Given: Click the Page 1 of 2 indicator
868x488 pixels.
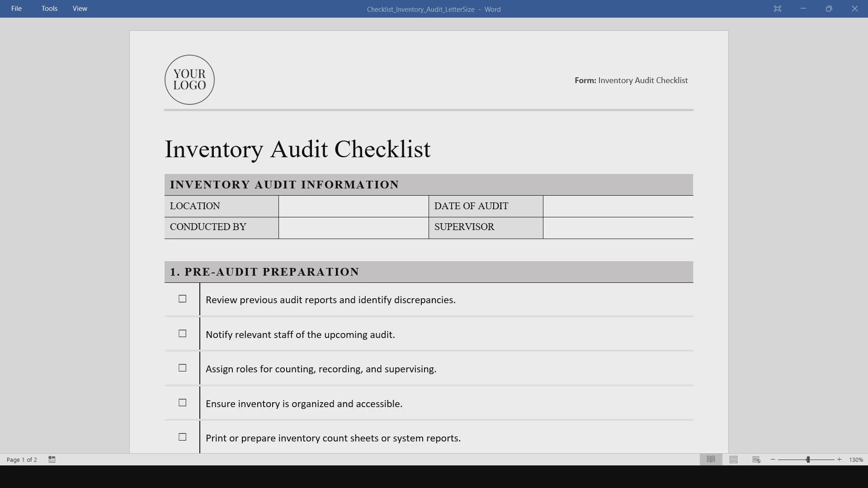Looking at the screenshot, I should (22, 460).
